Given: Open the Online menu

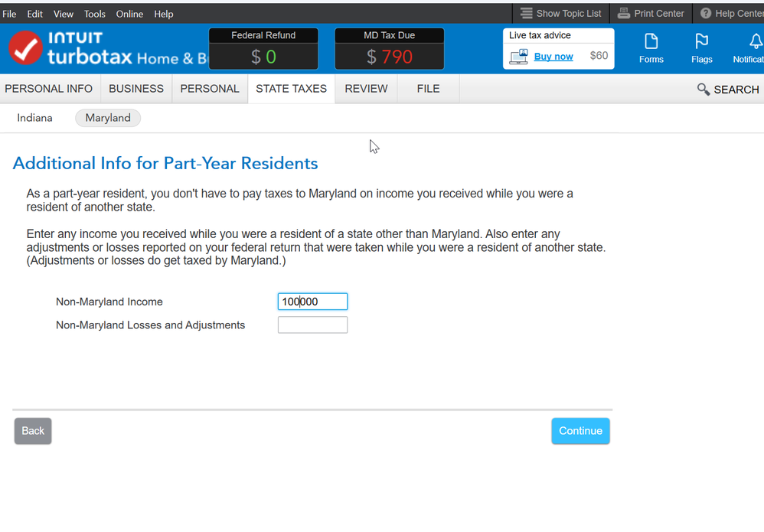Looking at the screenshot, I should [129, 14].
